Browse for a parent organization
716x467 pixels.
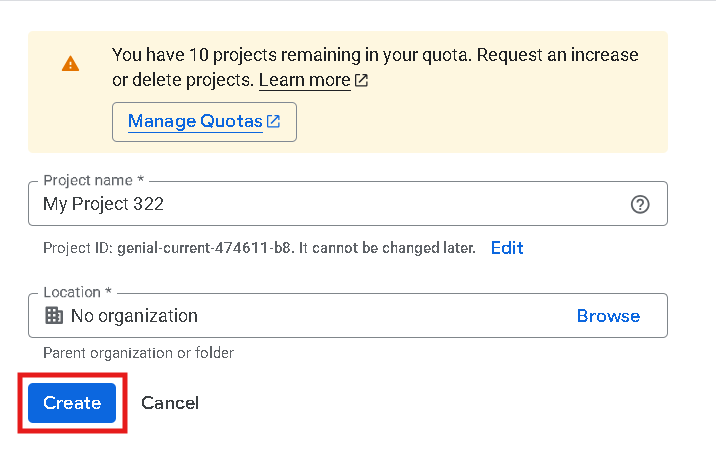608,316
